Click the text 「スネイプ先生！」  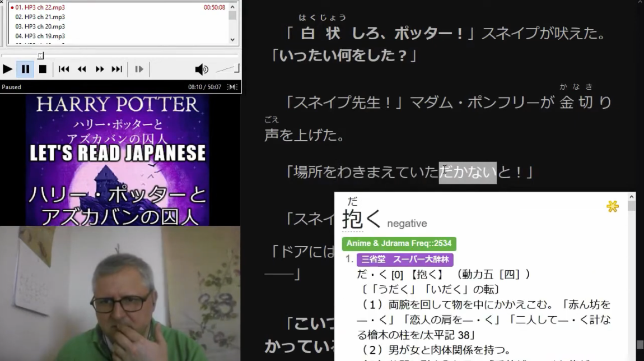pyautogui.click(x=344, y=103)
